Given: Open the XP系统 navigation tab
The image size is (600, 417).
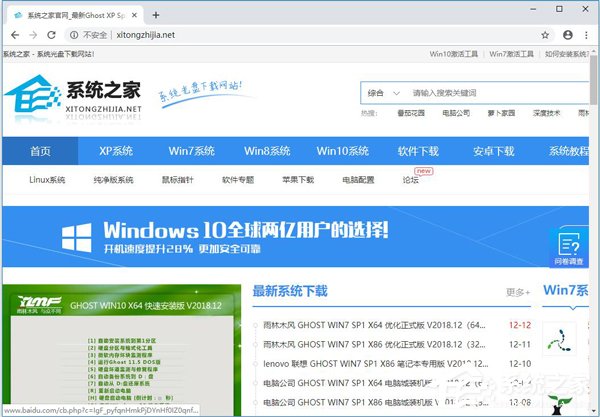Looking at the screenshot, I should 116,151.
